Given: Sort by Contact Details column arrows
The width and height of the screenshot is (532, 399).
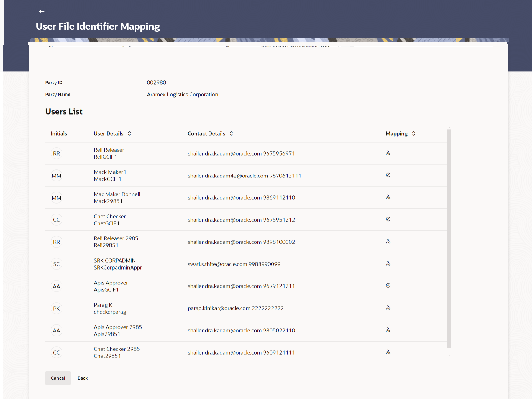Looking at the screenshot, I should tap(231, 134).
